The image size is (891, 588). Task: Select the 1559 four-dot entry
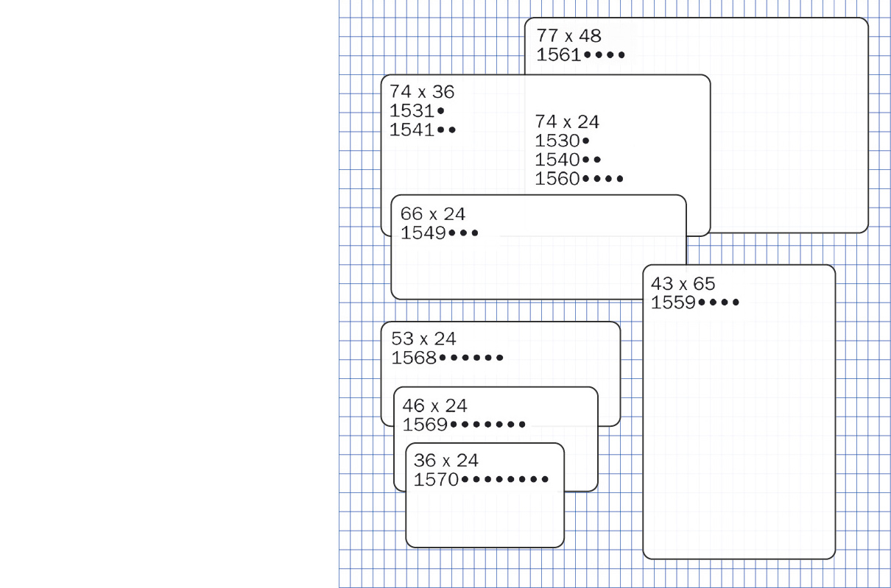pyautogui.click(x=694, y=302)
